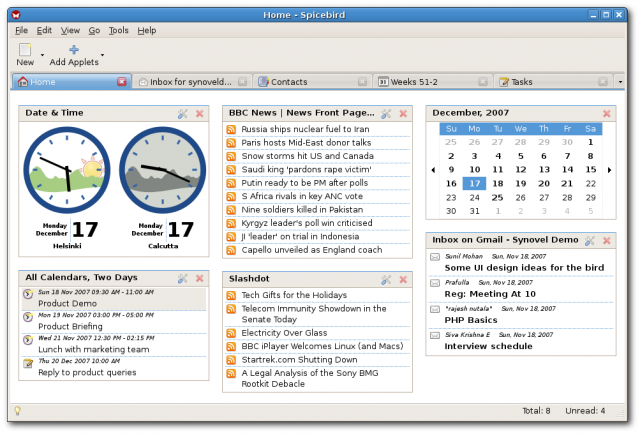Screen dimensions: 640x434
Task: Open the 'Interview schedule' email
Action: pos(488,346)
